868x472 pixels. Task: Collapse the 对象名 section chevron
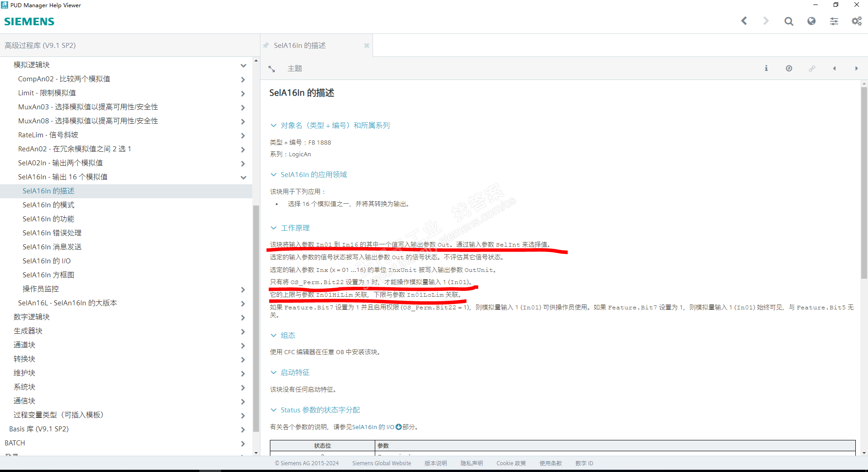[x=274, y=126]
